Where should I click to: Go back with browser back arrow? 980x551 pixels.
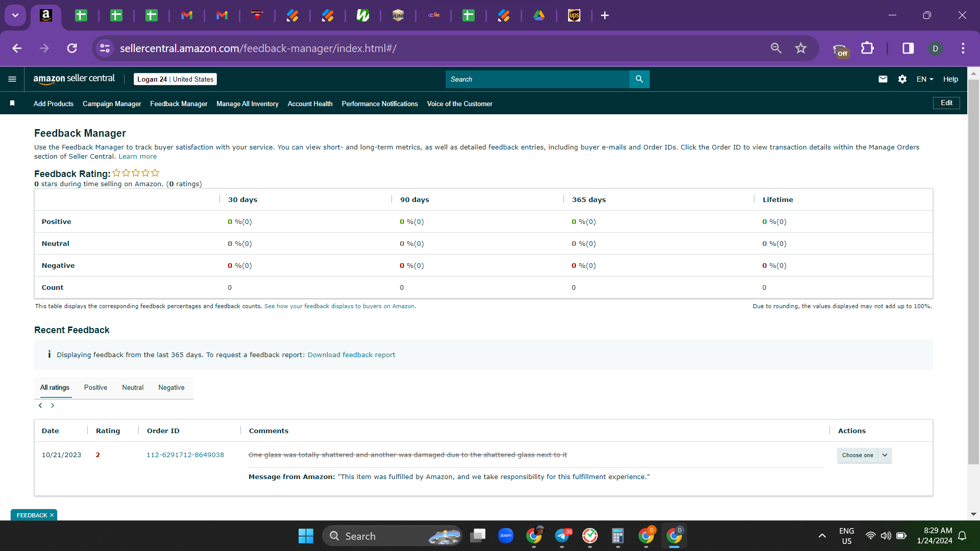(17, 48)
